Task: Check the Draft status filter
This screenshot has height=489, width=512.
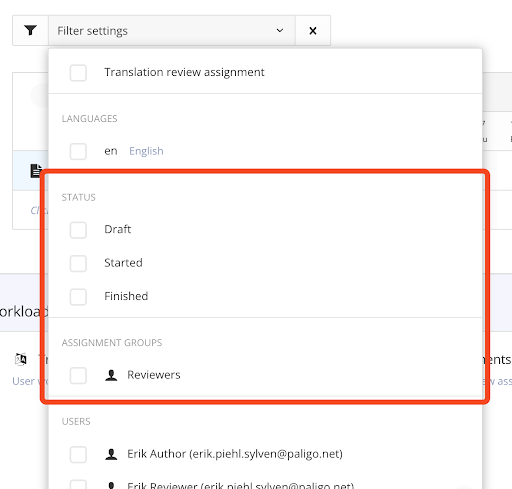Action: pyautogui.click(x=78, y=230)
